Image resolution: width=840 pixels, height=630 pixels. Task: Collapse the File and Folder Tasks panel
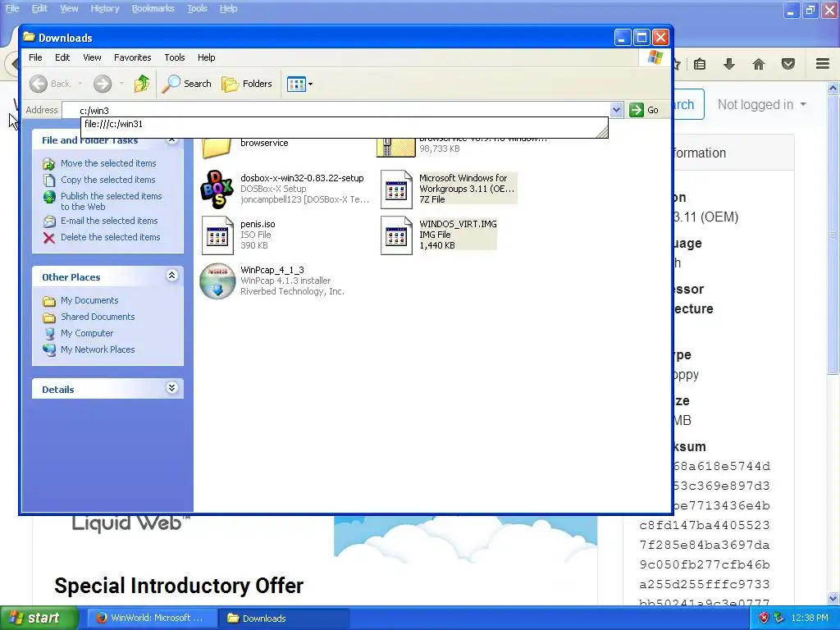pyautogui.click(x=171, y=140)
